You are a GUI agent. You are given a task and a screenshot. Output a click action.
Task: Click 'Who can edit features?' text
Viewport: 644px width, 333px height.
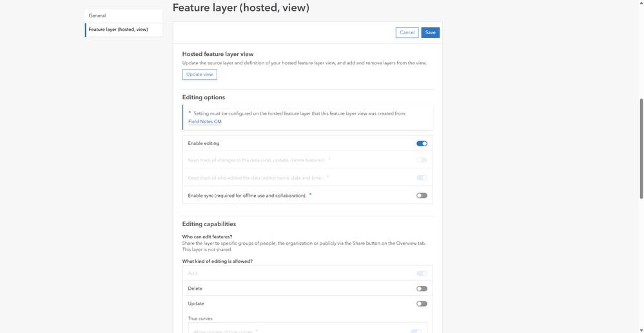coord(208,236)
